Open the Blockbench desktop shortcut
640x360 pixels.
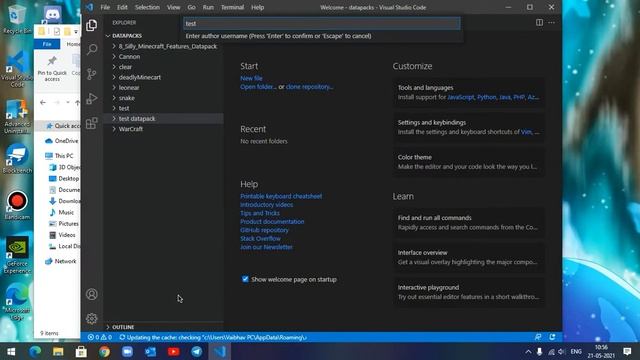click(x=17, y=158)
